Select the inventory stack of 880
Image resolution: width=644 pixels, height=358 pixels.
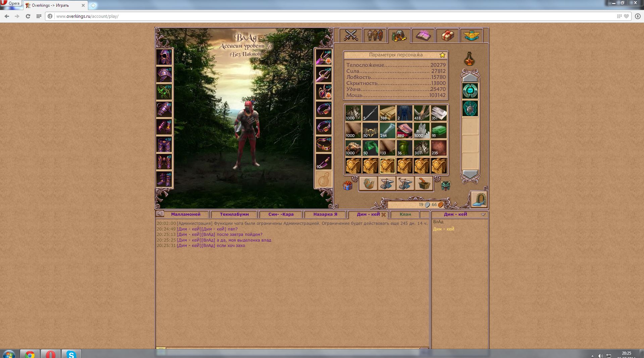[x=404, y=131]
